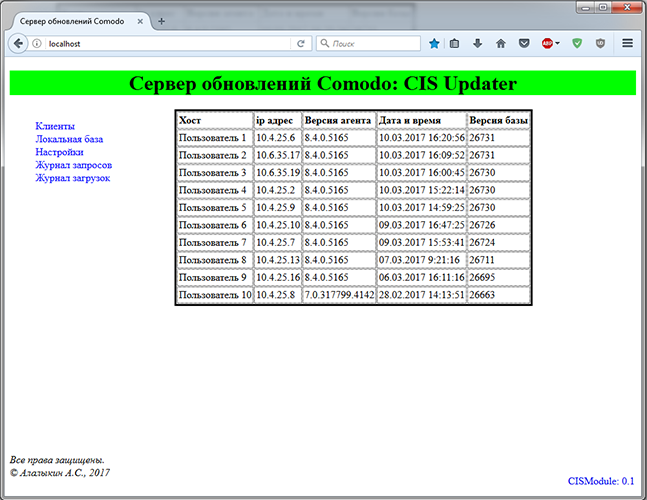Click the Дата и время column header
The height and width of the screenshot is (500, 647).
coord(422,120)
